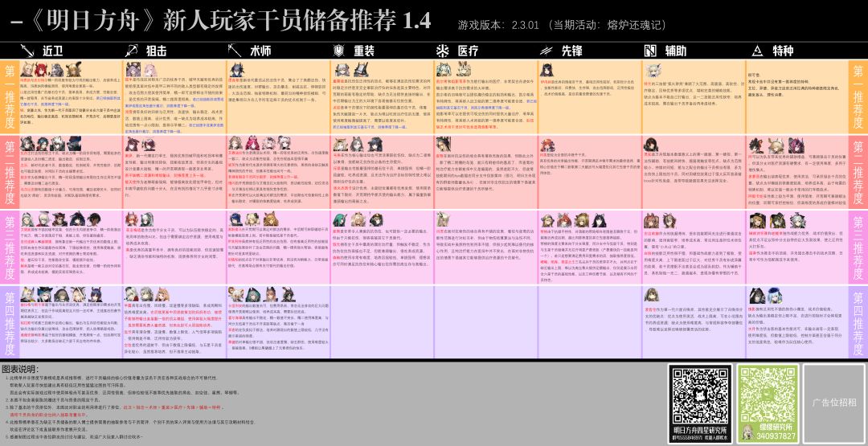The width and height of the screenshot is (868, 446).
Task: Click the orange 第一推荐度 label on left edge
Action: point(10,96)
